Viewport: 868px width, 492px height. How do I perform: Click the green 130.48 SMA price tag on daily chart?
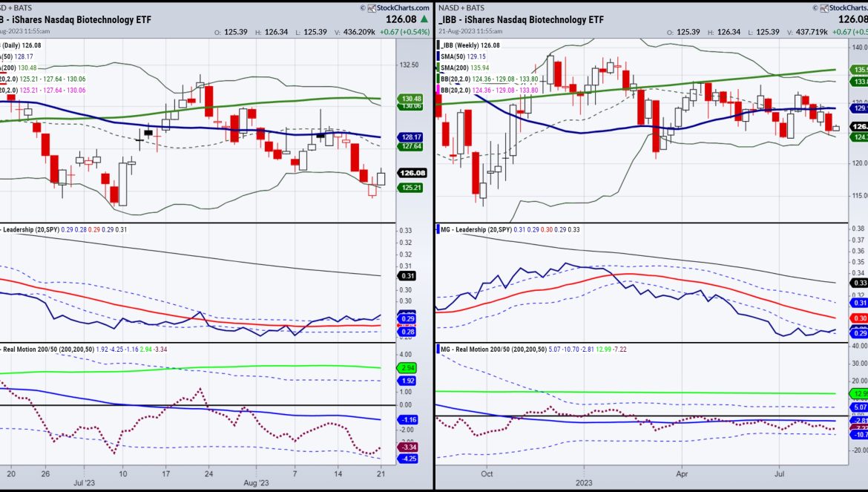coord(410,99)
